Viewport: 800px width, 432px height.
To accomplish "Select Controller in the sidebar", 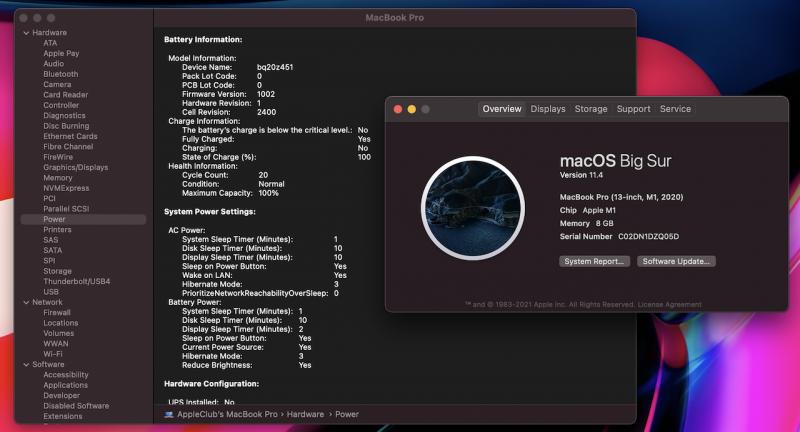I will click(61, 105).
